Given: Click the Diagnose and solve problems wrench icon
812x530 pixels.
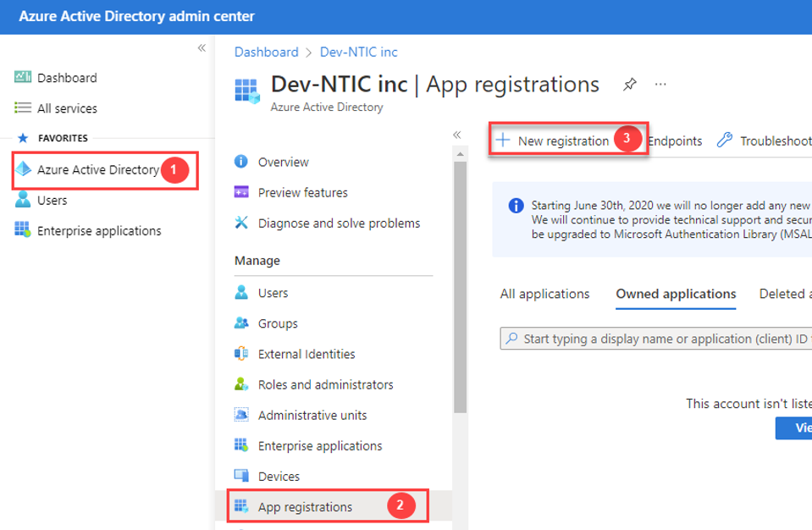Looking at the screenshot, I should pos(241,223).
